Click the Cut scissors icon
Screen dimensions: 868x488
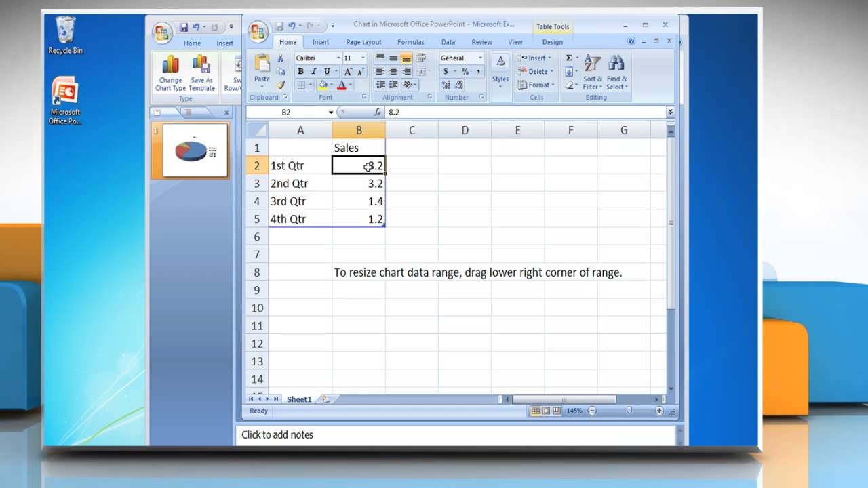[x=280, y=58]
